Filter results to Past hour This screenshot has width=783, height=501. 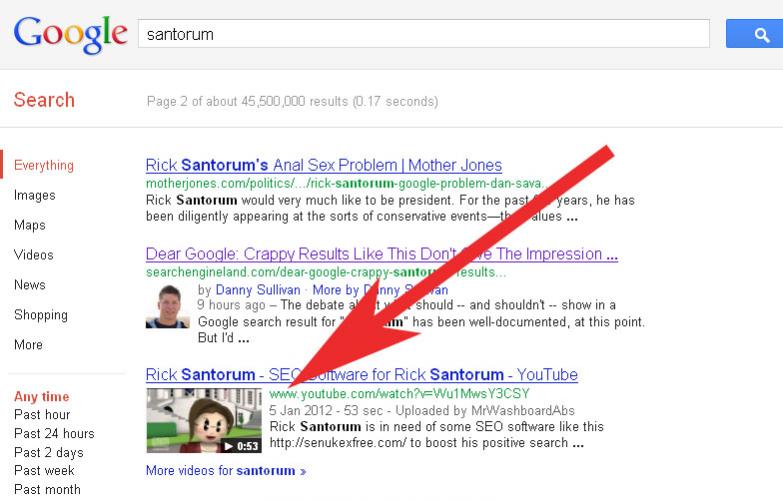click(42, 415)
